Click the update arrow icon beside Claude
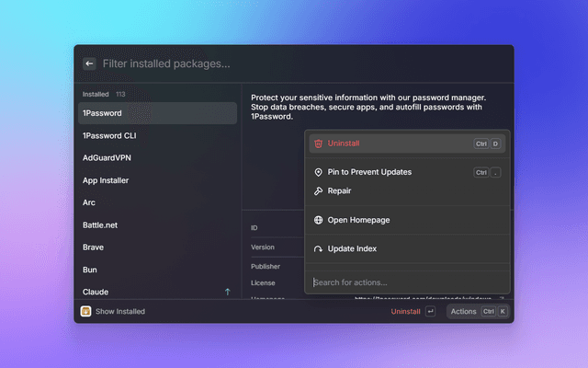The height and width of the screenshot is (368, 588). pos(227,292)
